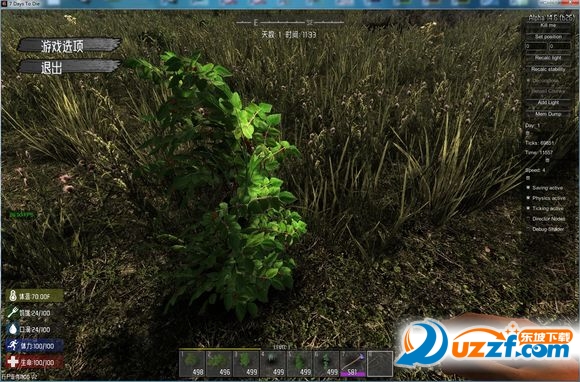
Task: Click the Recalc stability button
Action: 548,70
